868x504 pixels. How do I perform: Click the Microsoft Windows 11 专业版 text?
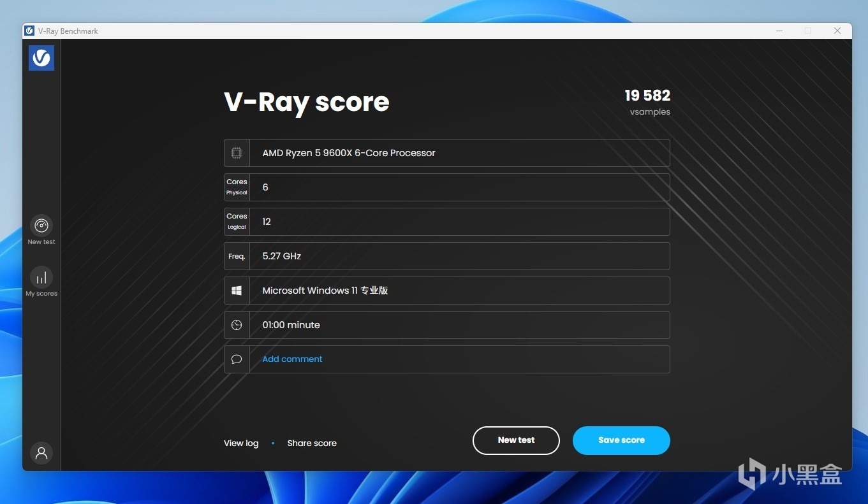[325, 291]
